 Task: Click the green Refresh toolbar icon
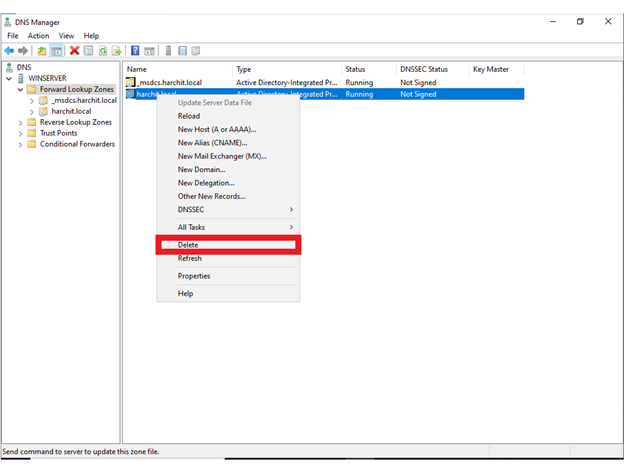[x=103, y=51]
